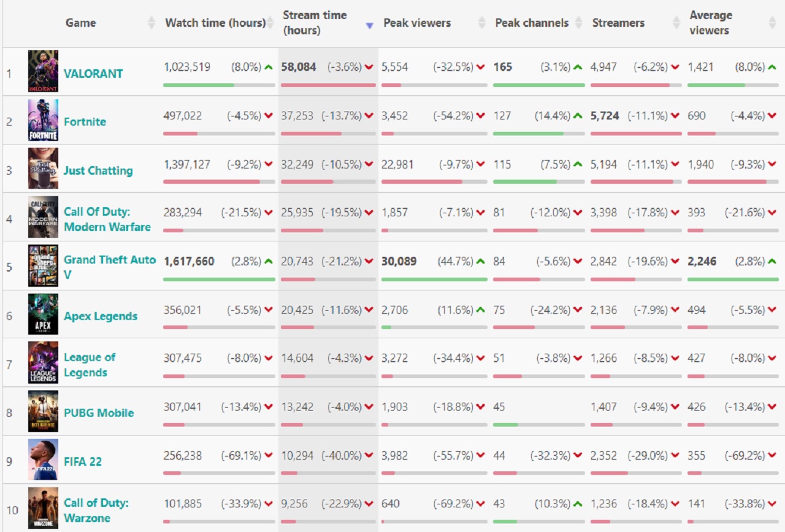The width and height of the screenshot is (785, 532).
Task: Click Just Chatting average viewers bar
Action: (x=733, y=181)
